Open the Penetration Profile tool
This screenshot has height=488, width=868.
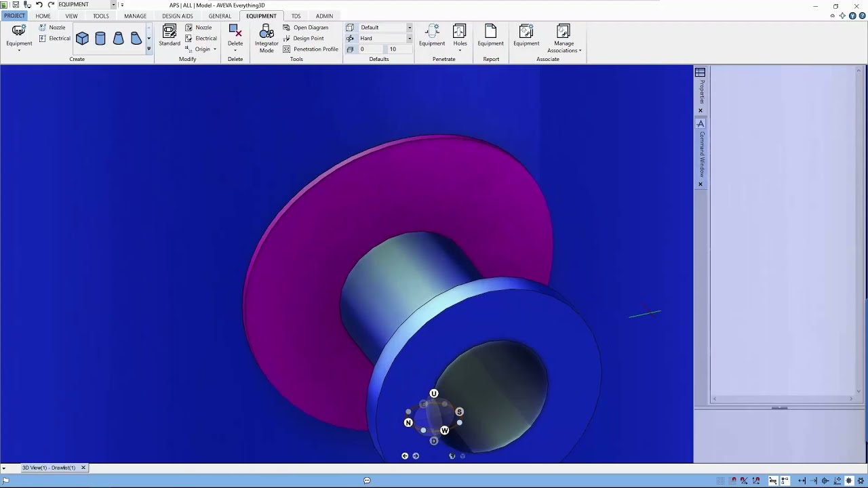click(311, 49)
